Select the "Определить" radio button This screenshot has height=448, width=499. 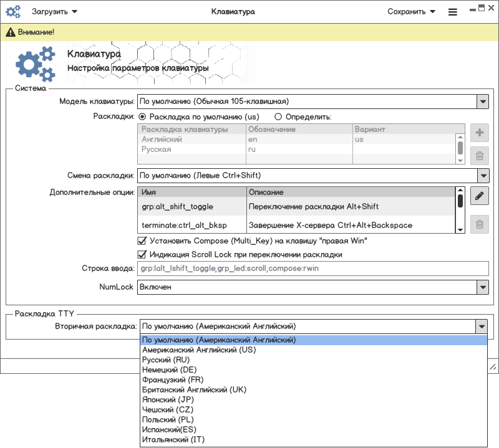(278, 116)
